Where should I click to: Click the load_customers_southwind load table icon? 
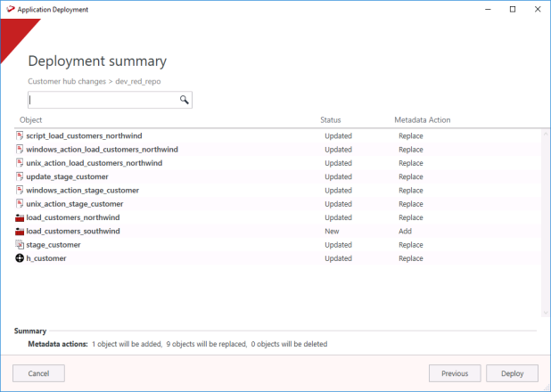(21, 232)
